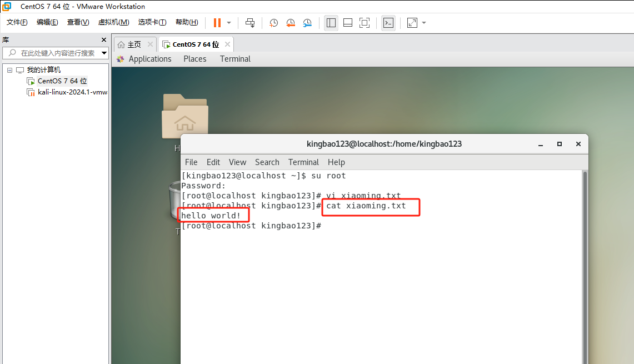Click the orange pause virtual machine button
634x364 pixels.
point(217,23)
